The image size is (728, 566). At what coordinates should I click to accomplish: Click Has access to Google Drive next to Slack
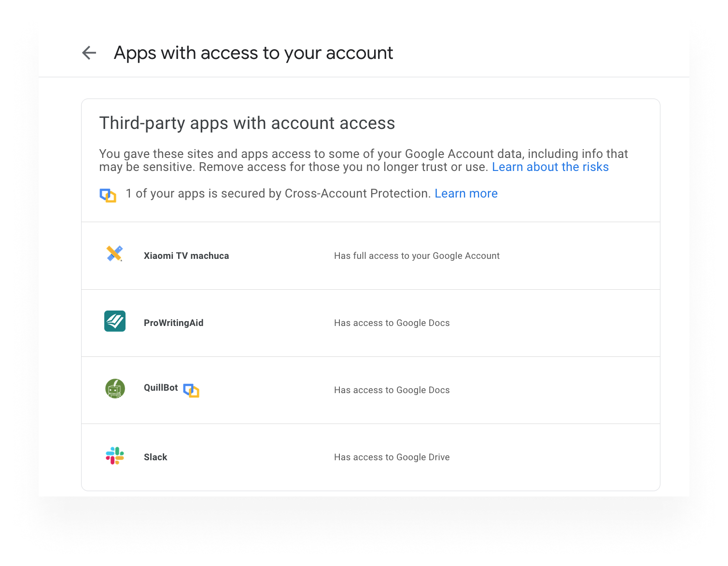[392, 457]
